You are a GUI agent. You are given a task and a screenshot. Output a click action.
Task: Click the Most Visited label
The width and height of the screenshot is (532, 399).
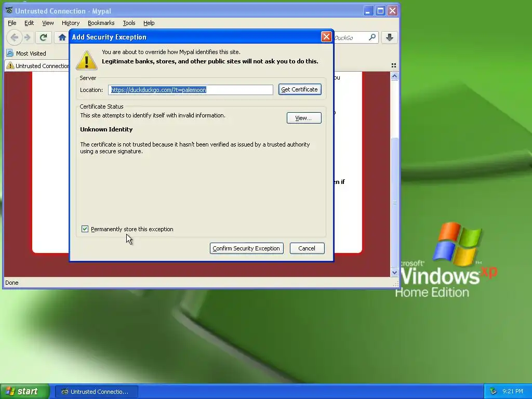[x=31, y=54]
